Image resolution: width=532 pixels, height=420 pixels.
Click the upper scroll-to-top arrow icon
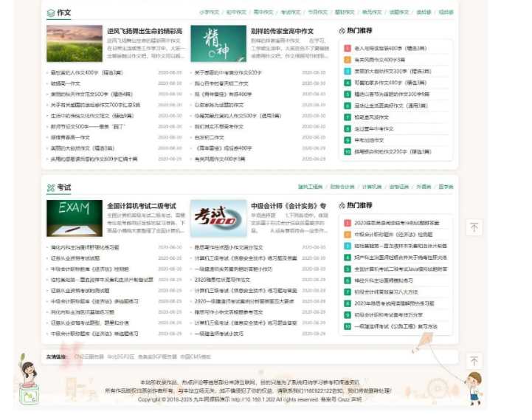[474, 227]
